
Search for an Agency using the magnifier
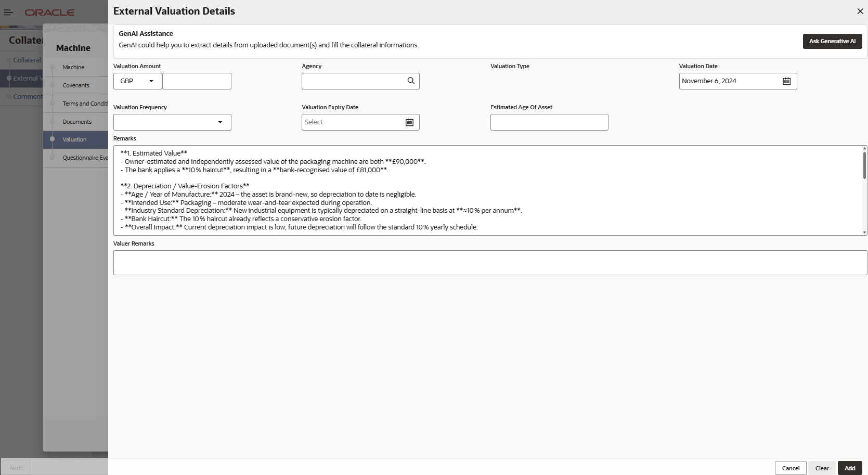pos(411,81)
